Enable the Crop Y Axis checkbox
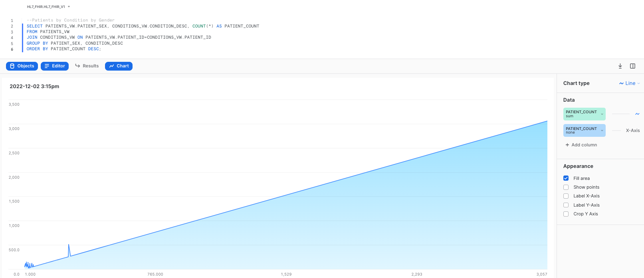This screenshot has width=644, height=278. [x=566, y=214]
